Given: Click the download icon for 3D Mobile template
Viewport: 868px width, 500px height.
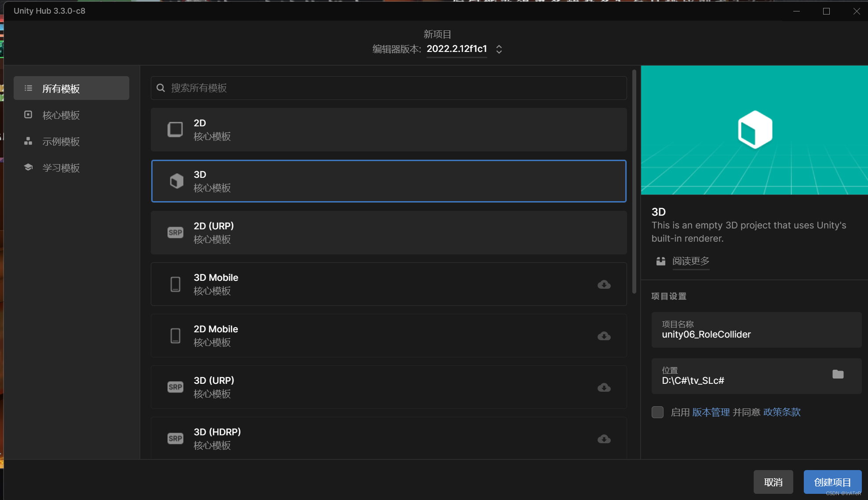Looking at the screenshot, I should 604,284.
